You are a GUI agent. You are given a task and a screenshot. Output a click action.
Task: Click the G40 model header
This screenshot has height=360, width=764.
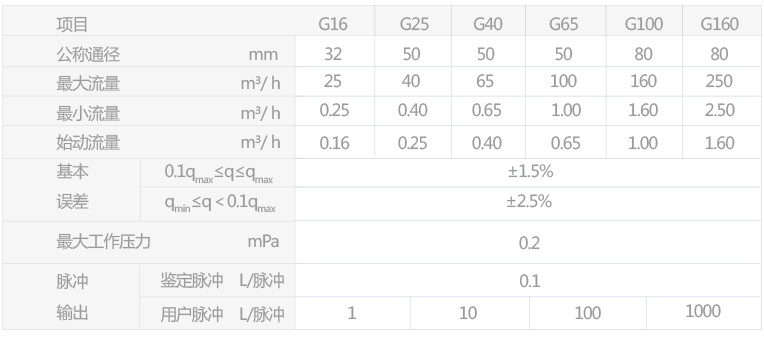(x=488, y=24)
